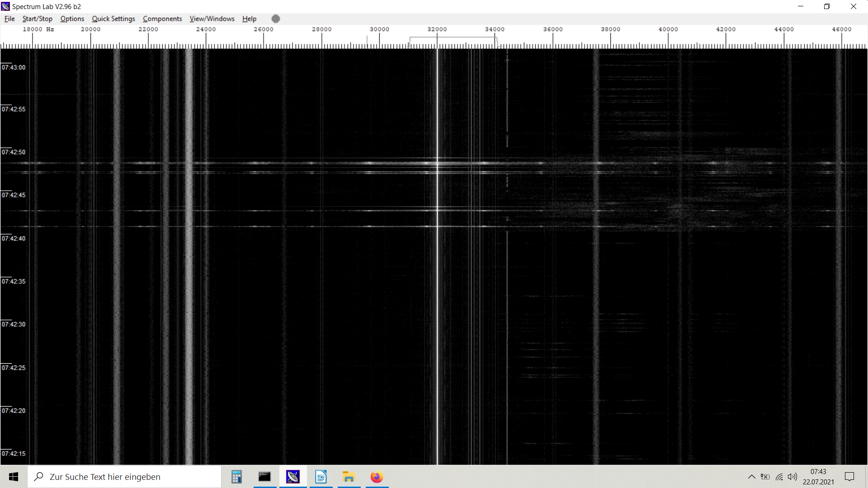Click the 07:42:50 time label
The image size is (868, 488).
[14, 152]
